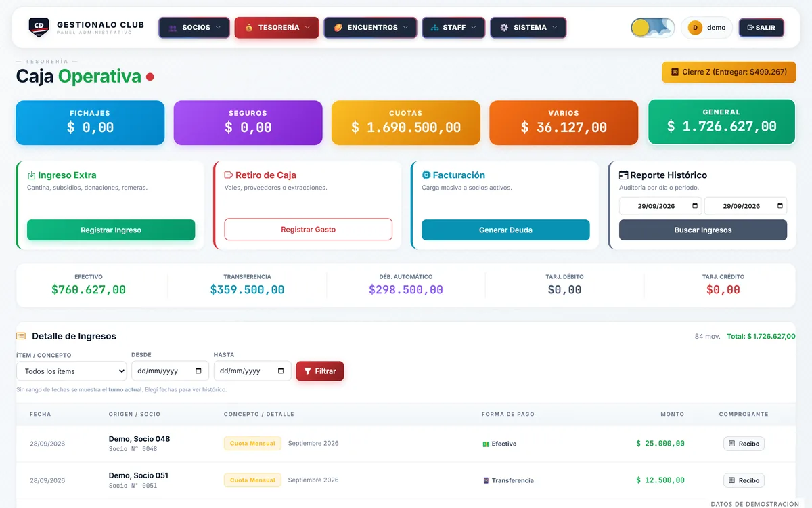Open the Staff menu
The height and width of the screenshot is (508, 812).
(453, 28)
